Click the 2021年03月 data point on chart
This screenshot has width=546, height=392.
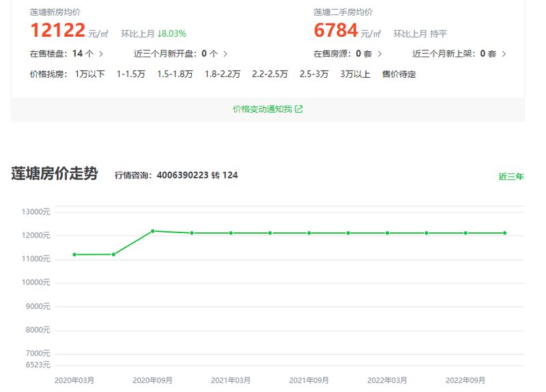pos(231,233)
